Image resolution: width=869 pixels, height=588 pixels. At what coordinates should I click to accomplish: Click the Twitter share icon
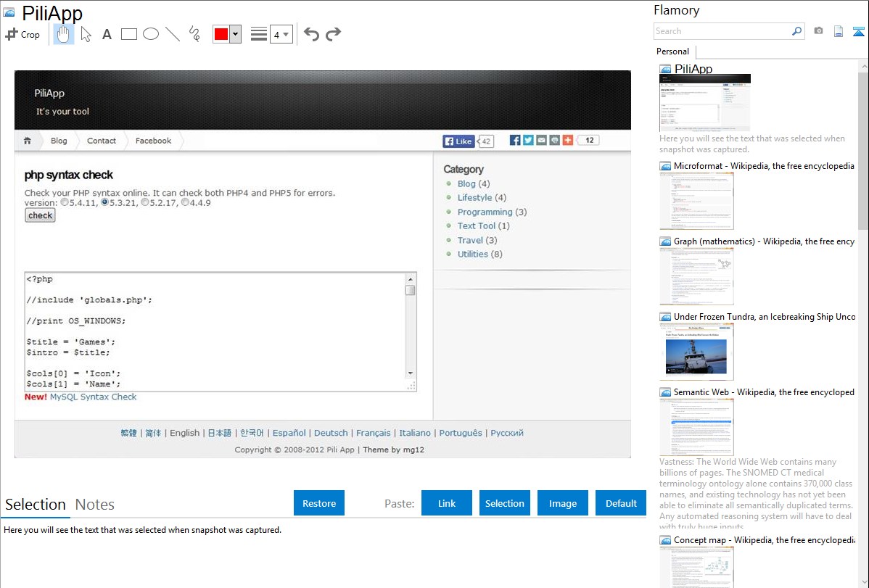point(528,140)
